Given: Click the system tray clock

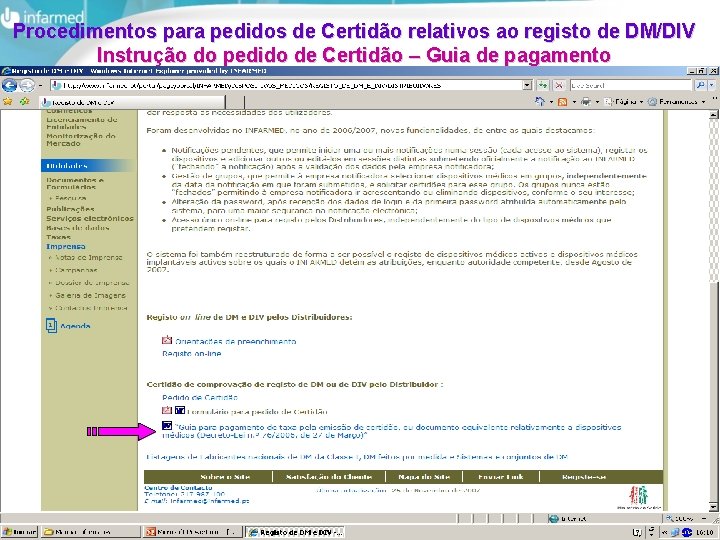Looking at the screenshot, I should point(705,533).
